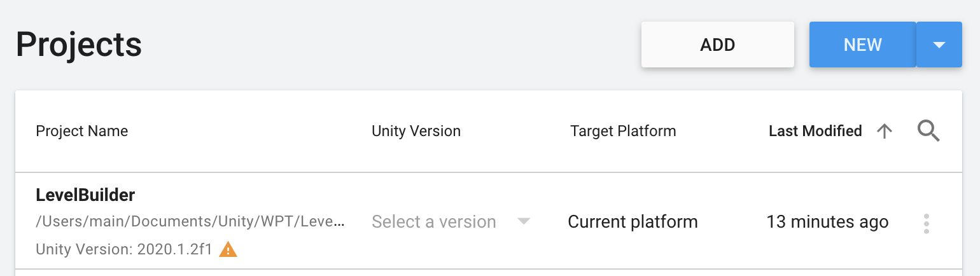Click the Last Modified sort arrow
Viewport: 980px width, 276px height.
pyautogui.click(x=885, y=131)
